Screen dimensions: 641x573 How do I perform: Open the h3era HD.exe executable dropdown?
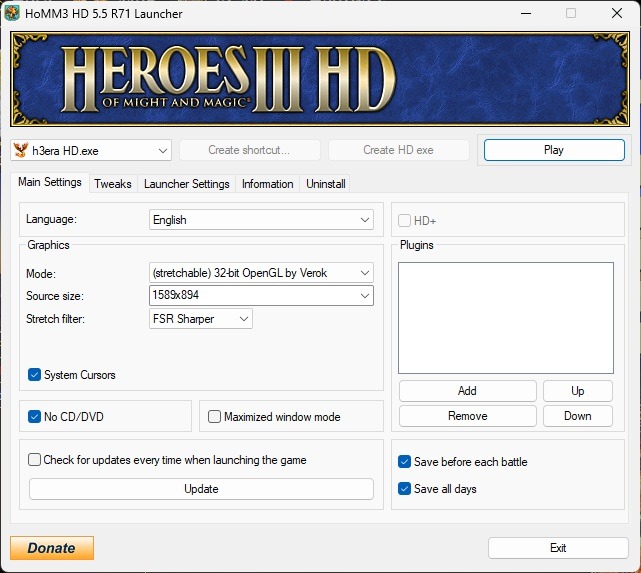[x=91, y=150]
